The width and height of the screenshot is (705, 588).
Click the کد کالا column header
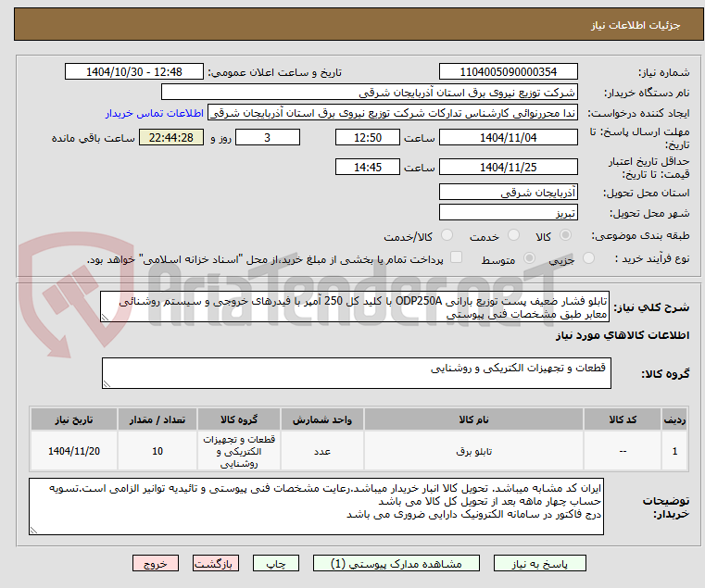point(623,419)
